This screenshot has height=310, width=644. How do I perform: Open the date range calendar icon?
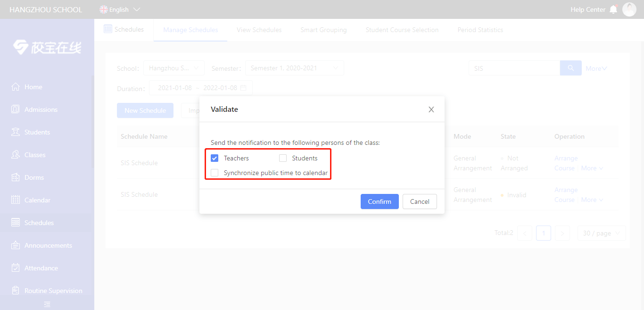(x=243, y=88)
